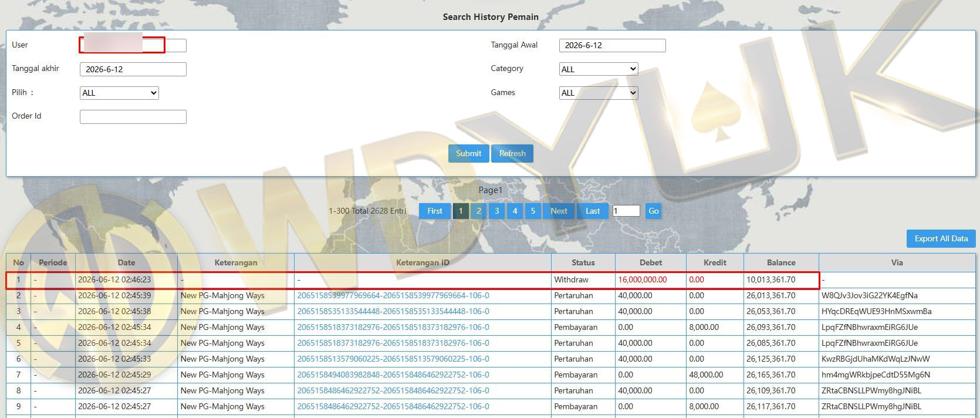Click the Balance column header
This screenshot has width=980, height=418.
point(781,262)
